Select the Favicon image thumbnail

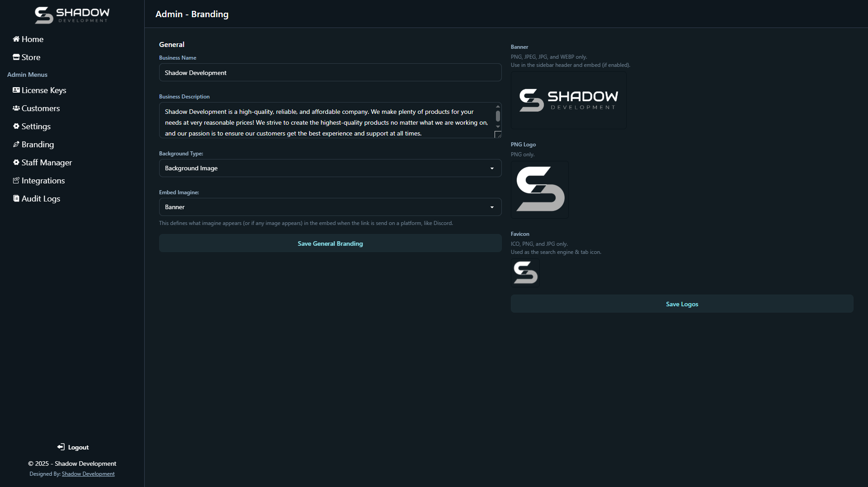click(525, 273)
